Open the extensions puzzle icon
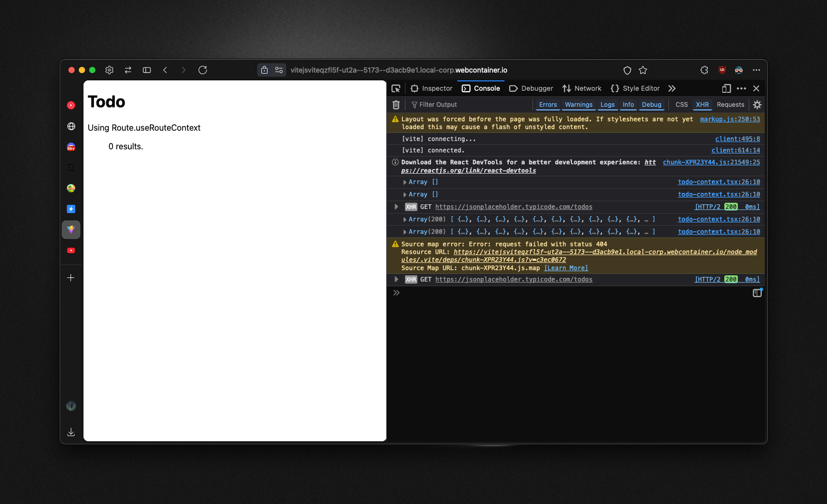The width and height of the screenshot is (827, 504). coord(704,70)
